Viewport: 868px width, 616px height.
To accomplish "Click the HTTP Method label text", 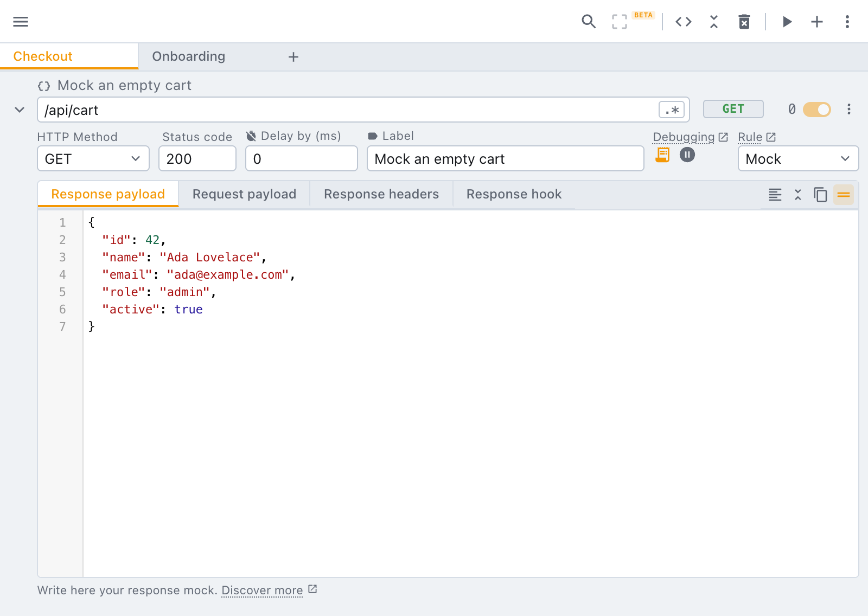I will click(x=78, y=137).
